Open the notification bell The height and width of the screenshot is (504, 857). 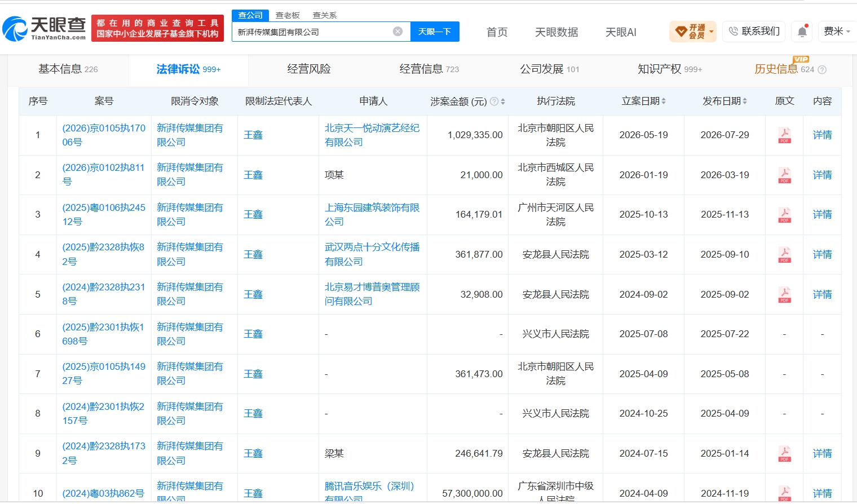[x=802, y=32]
